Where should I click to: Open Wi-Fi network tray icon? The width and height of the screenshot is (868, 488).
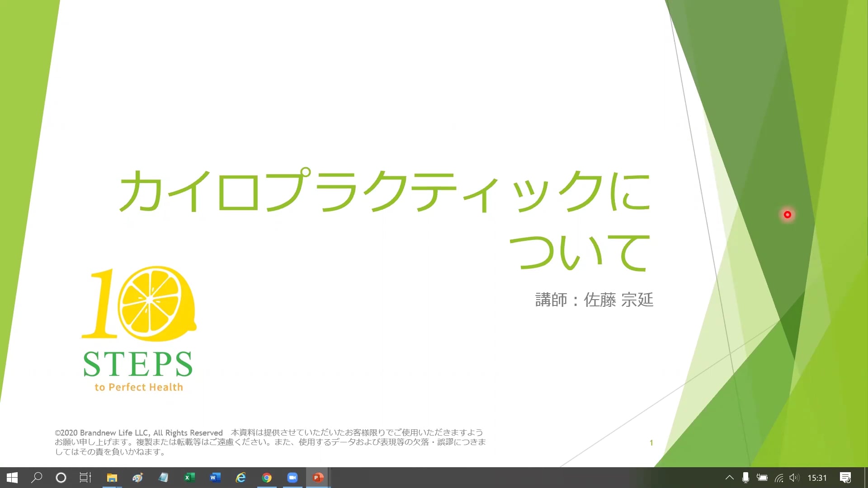coord(779,478)
